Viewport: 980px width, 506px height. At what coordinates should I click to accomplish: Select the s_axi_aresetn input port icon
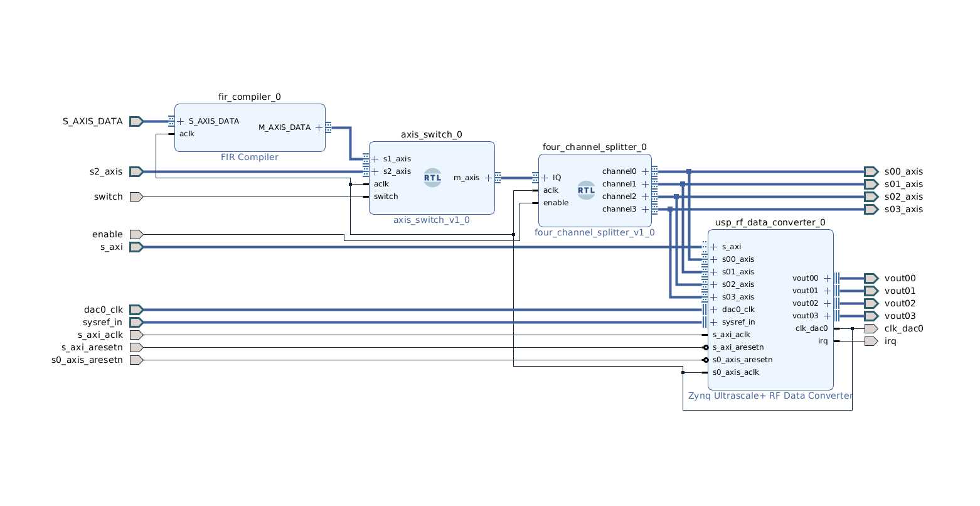[x=136, y=347]
